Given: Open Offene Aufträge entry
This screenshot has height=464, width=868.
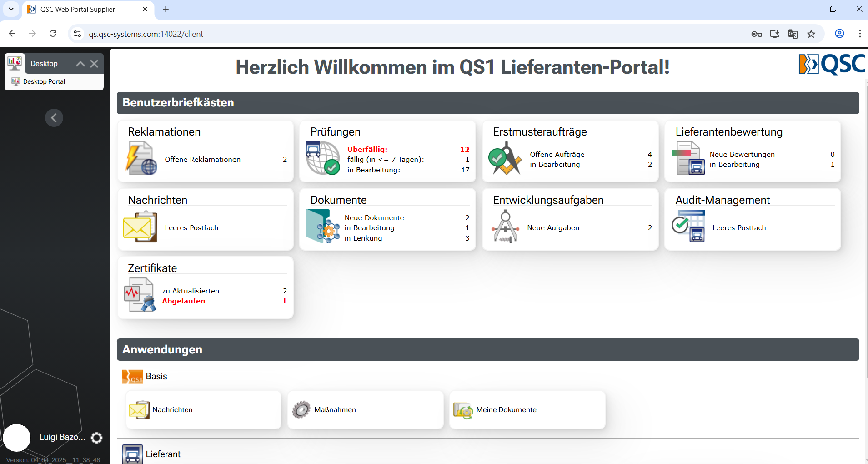Looking at the screenshot, I should tap(591, 155).
